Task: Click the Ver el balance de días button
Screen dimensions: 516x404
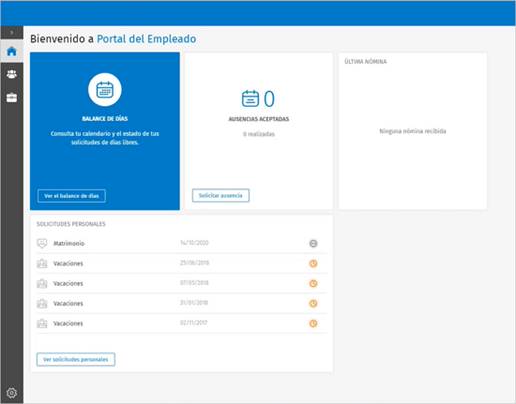Action: pyautogui.click(x=72, y=196)
